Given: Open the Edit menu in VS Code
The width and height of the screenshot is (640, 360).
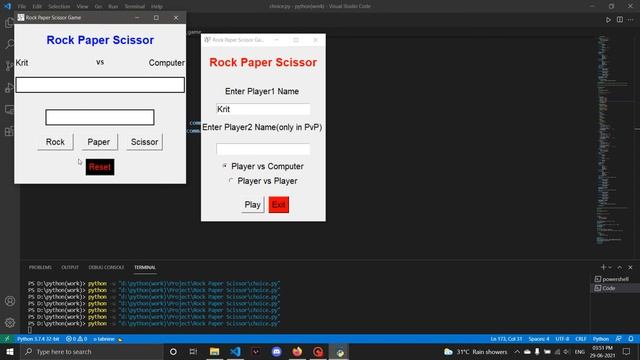Looking at the screenshot, I should click(37, 7).
